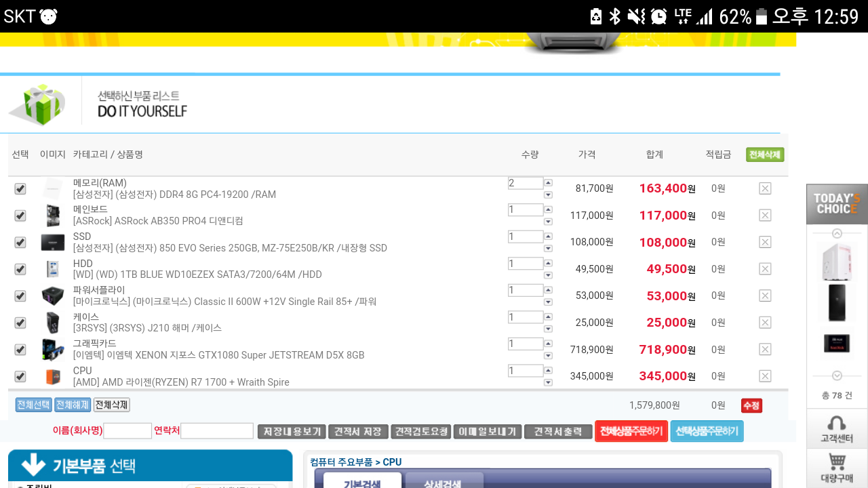This screenshot has width=868, height=488.
Task: Focus the 연락처 input field
Action: pos(217,431)
